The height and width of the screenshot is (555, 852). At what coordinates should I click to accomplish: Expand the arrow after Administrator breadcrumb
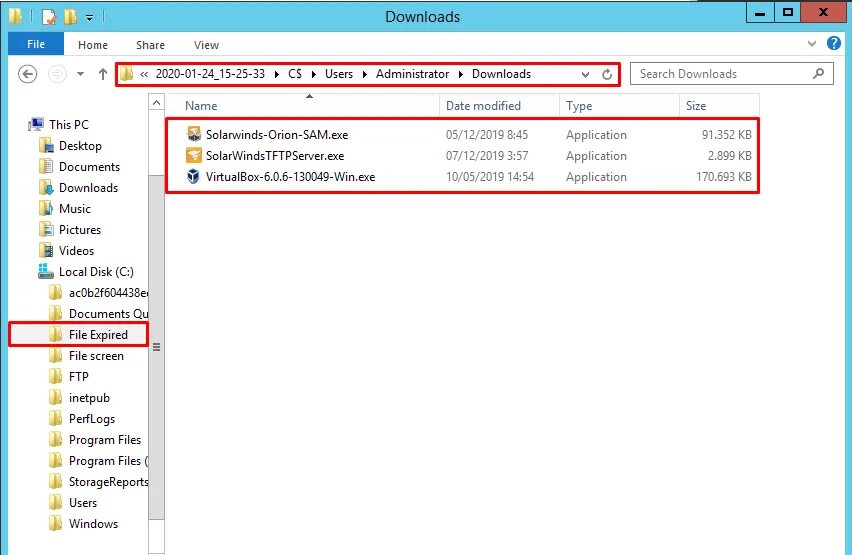pos(461,74)
